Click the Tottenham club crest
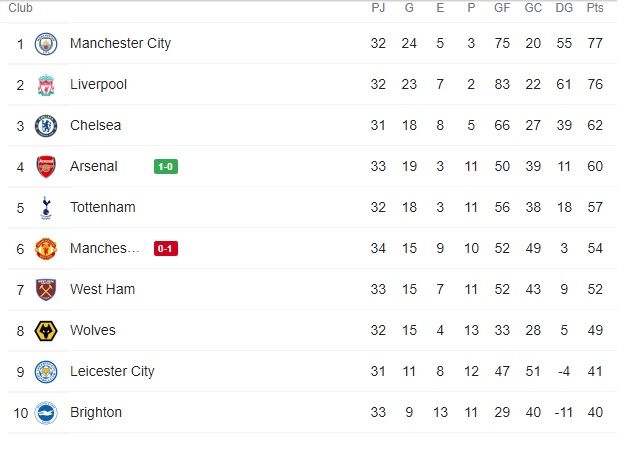The image size is (625, 453). [x=46, y=208]
